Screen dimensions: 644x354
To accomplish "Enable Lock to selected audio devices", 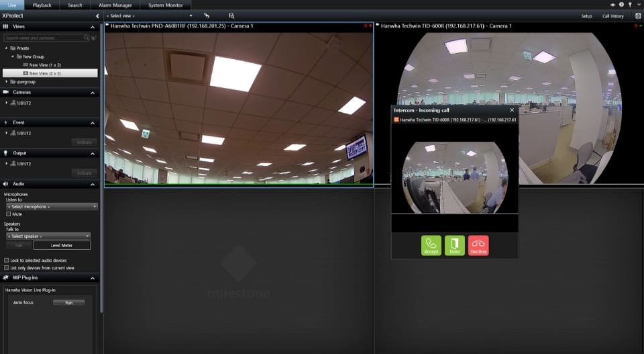I will coord(7,260).
